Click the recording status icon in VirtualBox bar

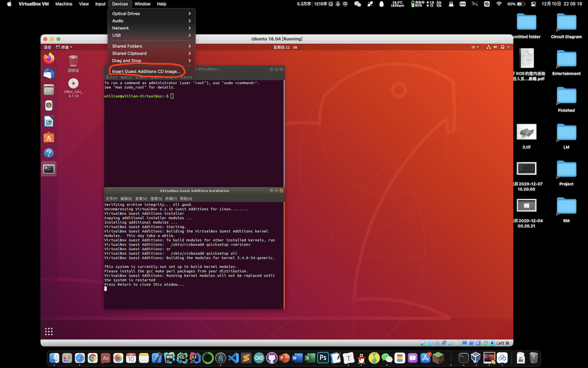(472, 343)
